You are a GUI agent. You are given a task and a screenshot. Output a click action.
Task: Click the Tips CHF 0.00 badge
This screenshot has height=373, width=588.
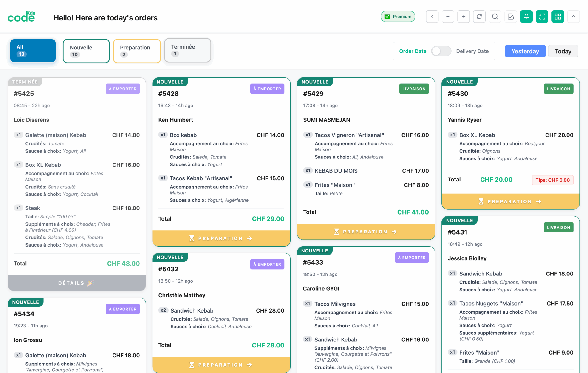coord(552,180)
